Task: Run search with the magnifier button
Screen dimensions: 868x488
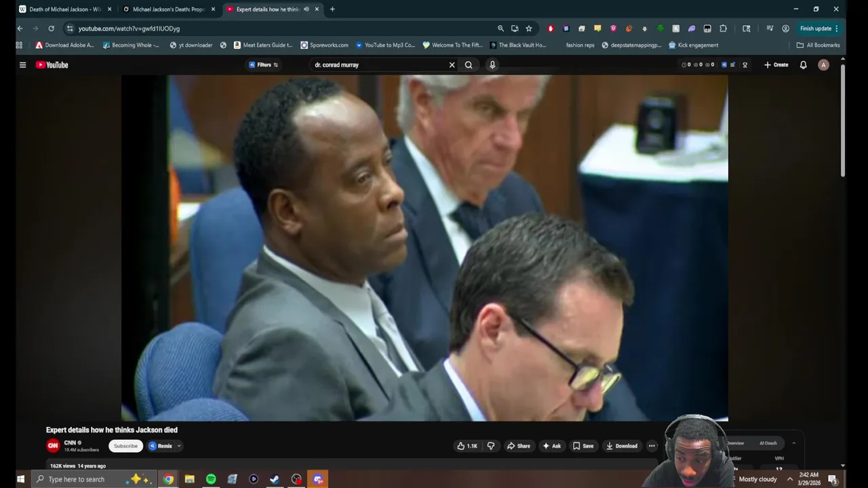Action: point(469,65)
